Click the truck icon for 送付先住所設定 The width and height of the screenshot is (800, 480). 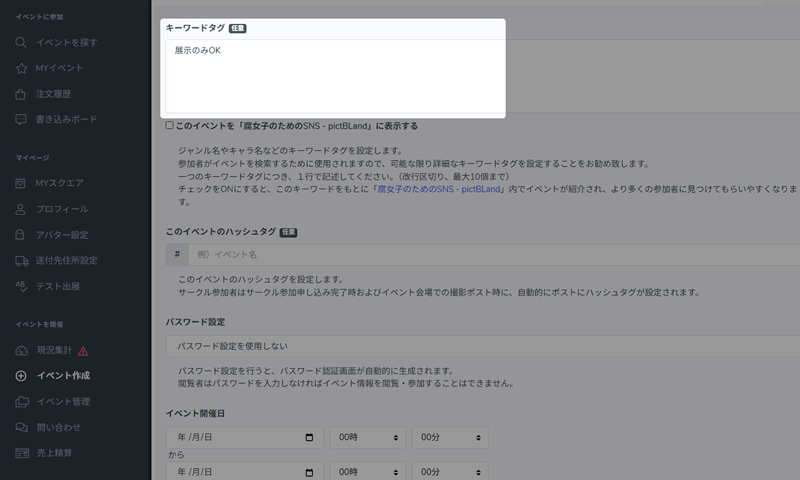pos(21,261)
